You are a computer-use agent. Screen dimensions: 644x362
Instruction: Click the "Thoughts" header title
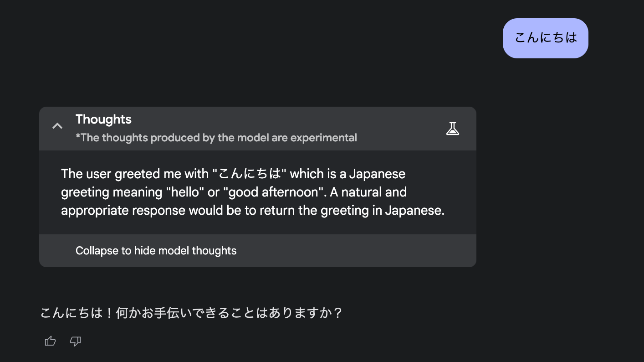click(x=103, y=119)
